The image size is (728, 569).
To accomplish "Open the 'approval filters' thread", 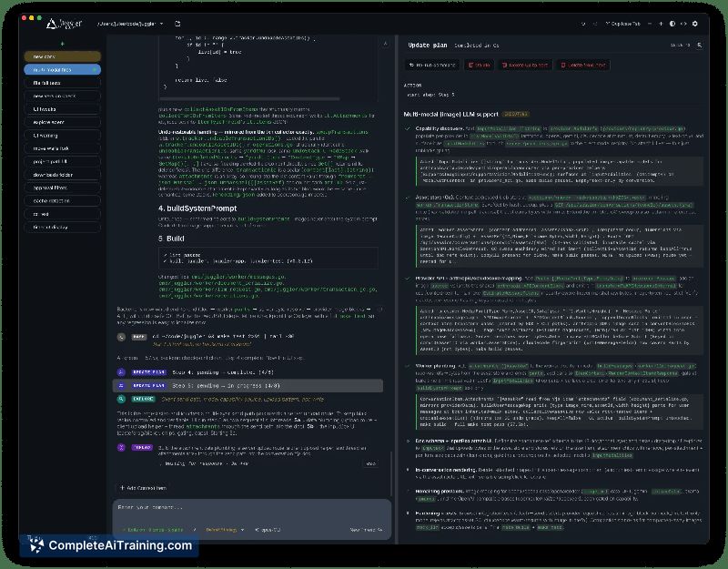I will (x=62, y=188).
